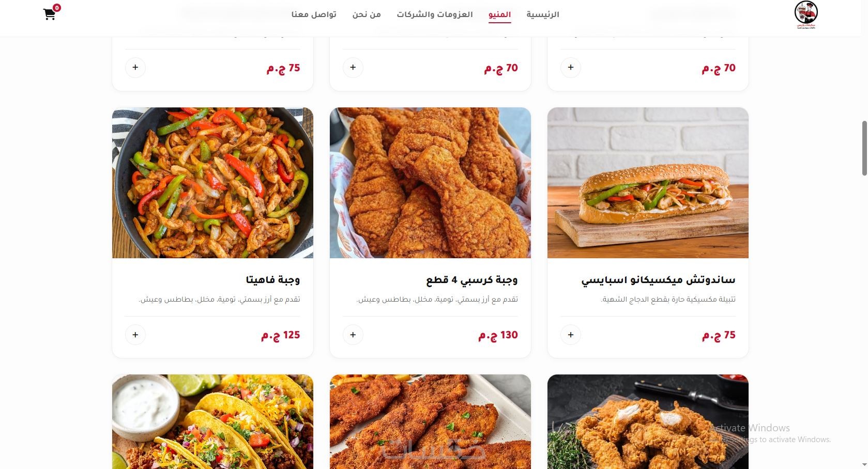Open the fajita skillet photo
Screen dimensions: 868x469
(x=212, y=183)
